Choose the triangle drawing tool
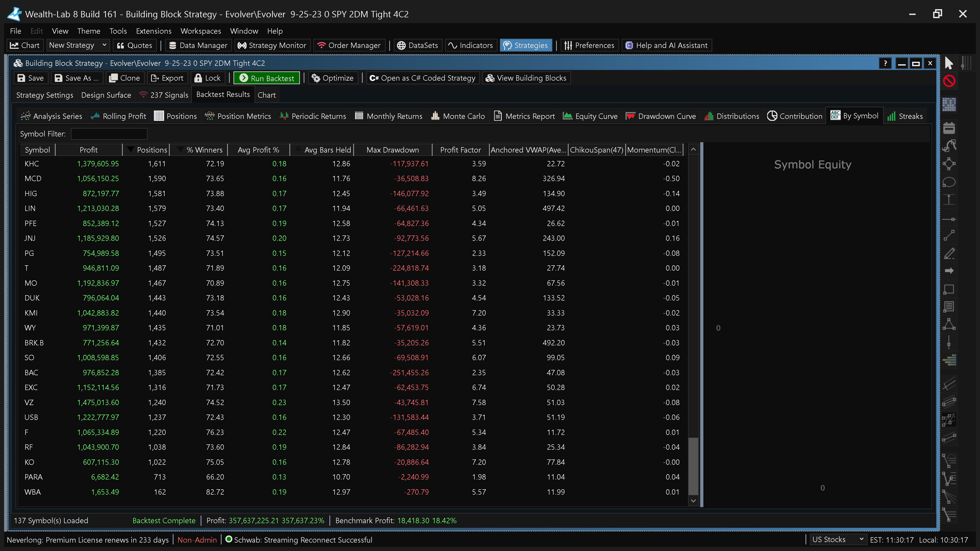The image size is (980, 551). [949, 324]
